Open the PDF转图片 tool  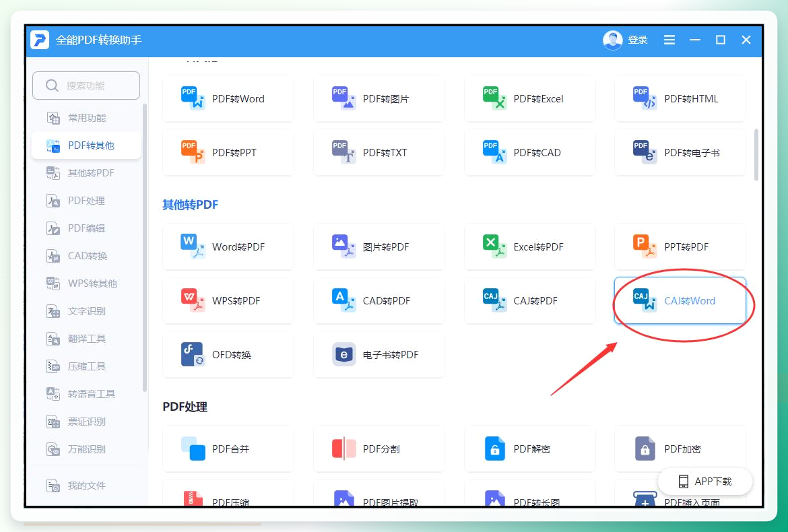click(379, 99)
